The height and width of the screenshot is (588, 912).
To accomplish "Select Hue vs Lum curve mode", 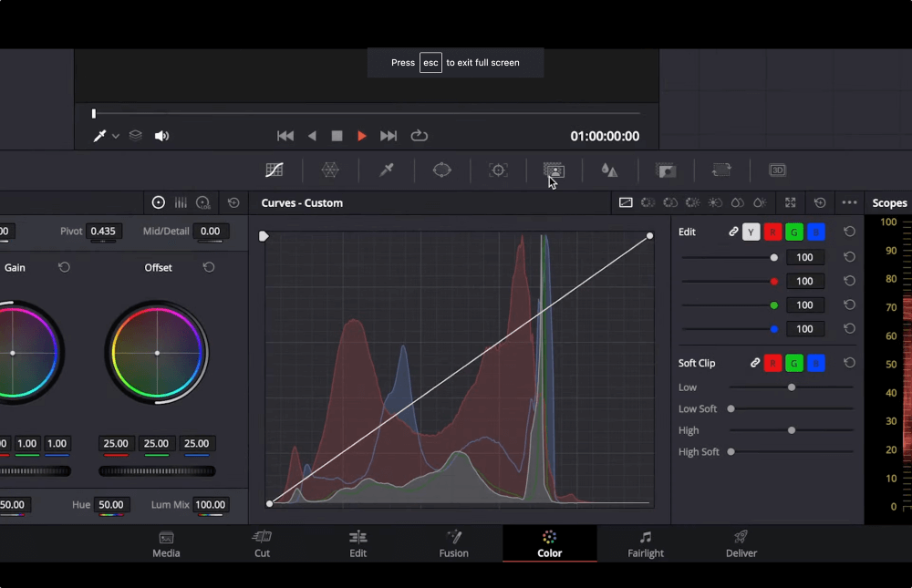I will [692, 202].
